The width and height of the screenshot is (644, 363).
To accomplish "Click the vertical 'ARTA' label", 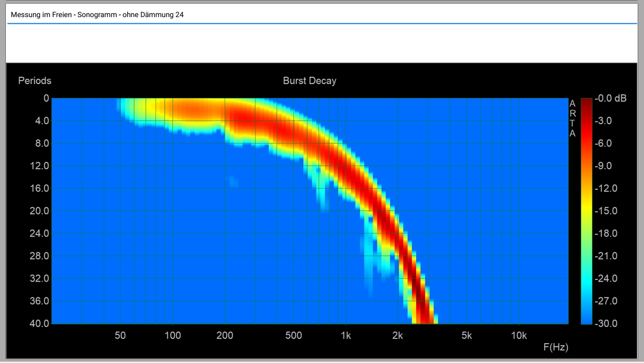I will click(x=572, y=118).
